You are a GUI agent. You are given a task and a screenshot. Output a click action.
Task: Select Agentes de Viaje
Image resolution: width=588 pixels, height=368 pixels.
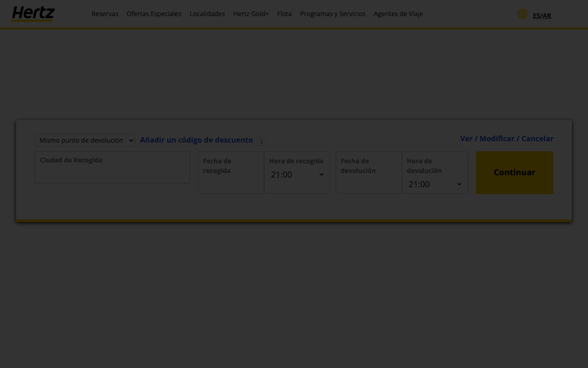click(398, 14)
